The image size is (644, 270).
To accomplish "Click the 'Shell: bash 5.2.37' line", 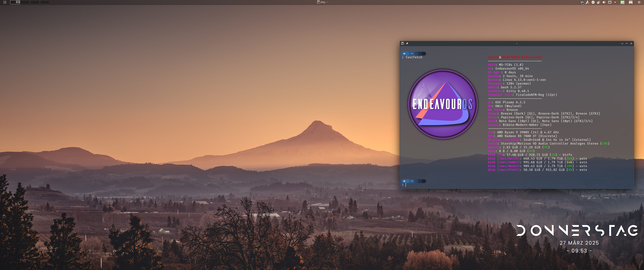I will [505, 87].
